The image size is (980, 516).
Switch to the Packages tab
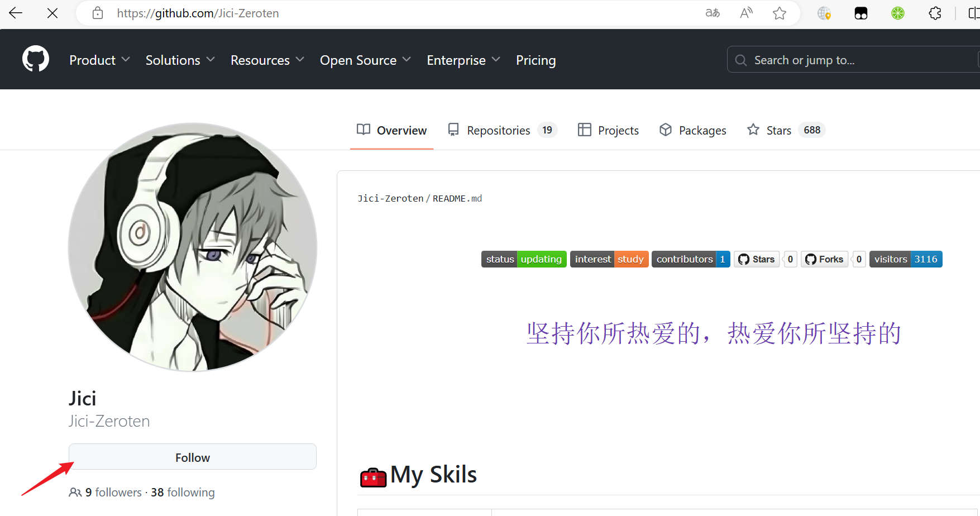[693, 130]
